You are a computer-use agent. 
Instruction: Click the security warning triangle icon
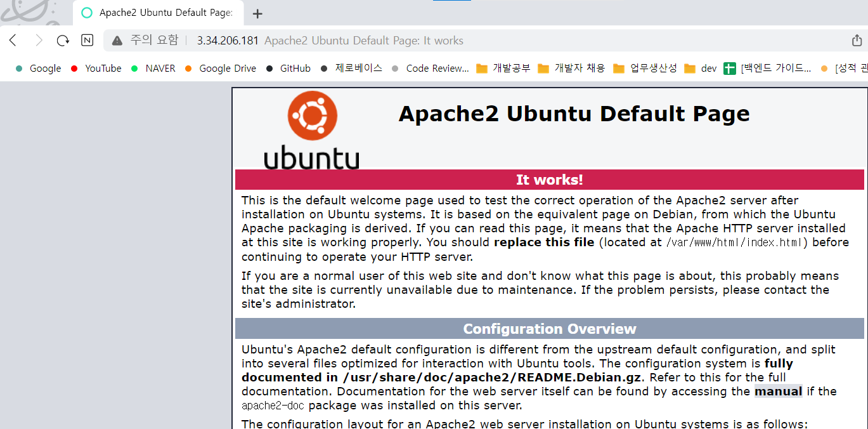pyautogui.click(x=117, y=41)
